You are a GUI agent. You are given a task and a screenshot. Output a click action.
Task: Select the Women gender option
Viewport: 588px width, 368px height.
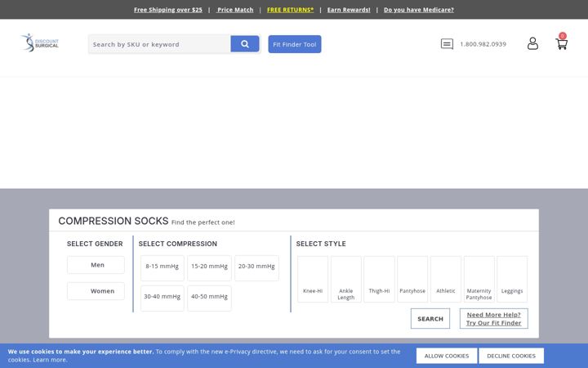(96, 291)
